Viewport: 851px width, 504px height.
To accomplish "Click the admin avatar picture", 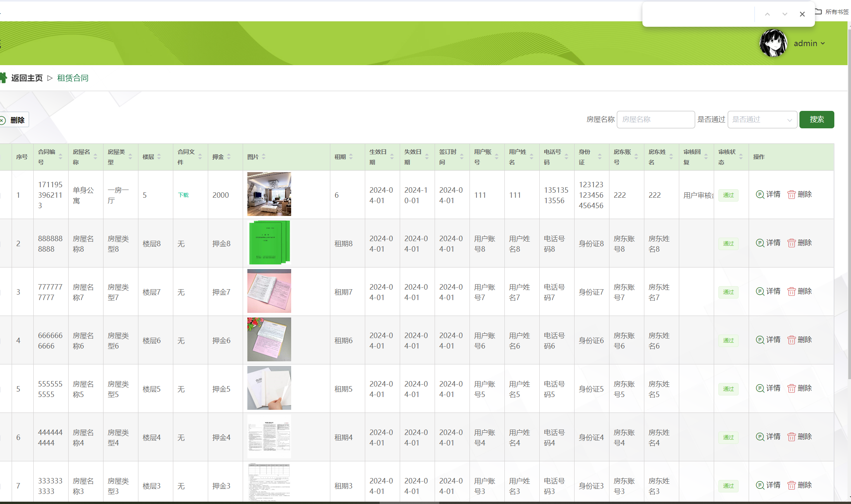I will [x=773, y=43].
